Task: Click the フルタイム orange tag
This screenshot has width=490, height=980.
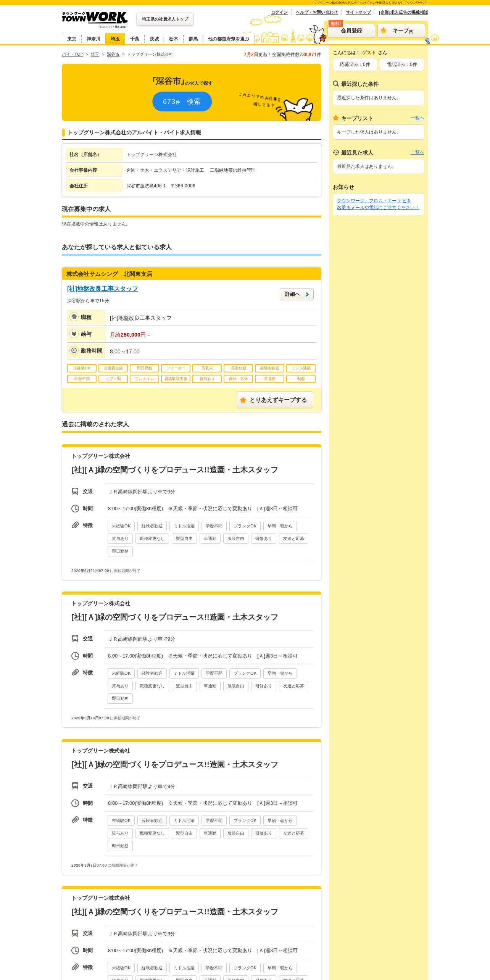Action: click(145, 379)
